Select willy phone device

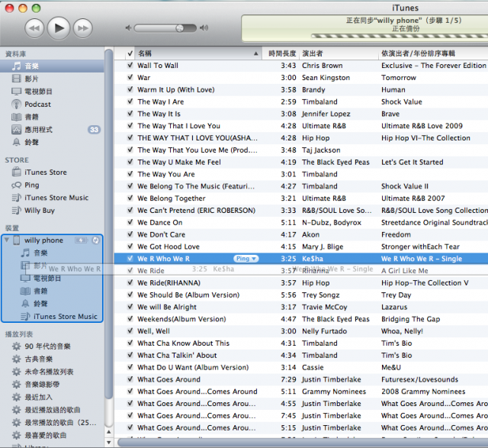point(43,240)
